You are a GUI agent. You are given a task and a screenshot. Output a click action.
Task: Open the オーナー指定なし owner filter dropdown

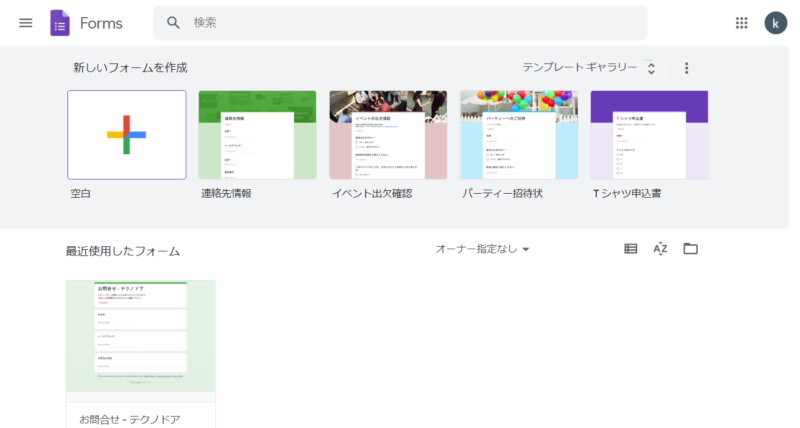coord(483,249)
